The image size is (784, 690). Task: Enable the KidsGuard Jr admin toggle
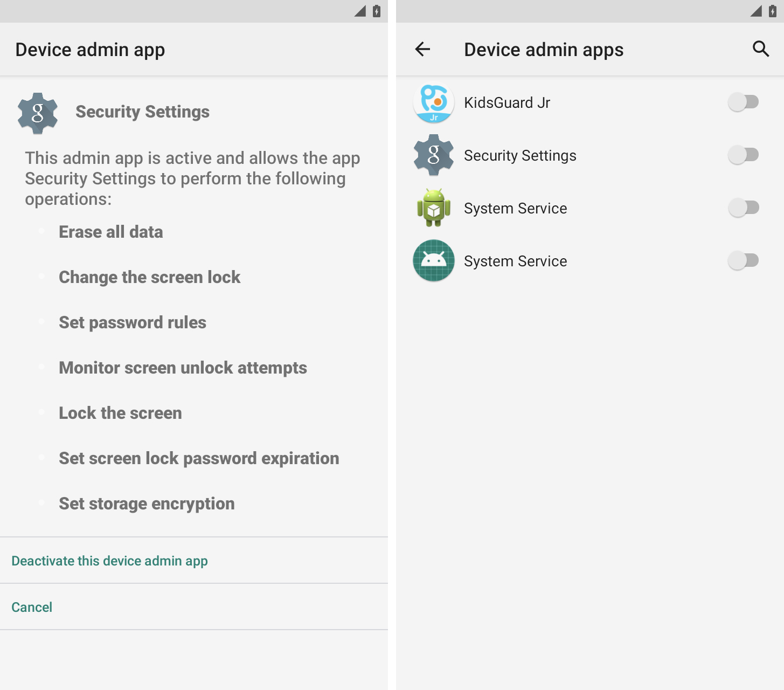point(743,101)
